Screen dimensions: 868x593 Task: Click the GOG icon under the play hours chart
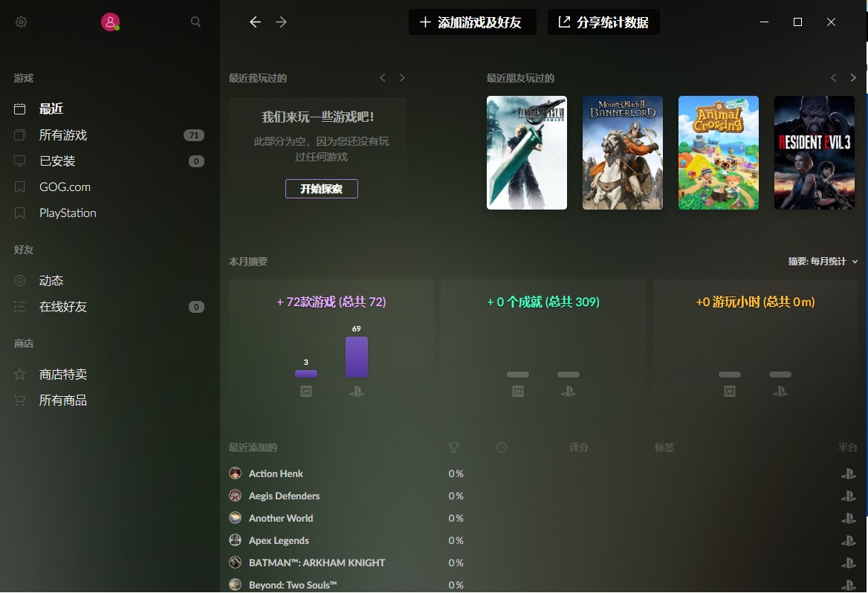coord(730,392)
